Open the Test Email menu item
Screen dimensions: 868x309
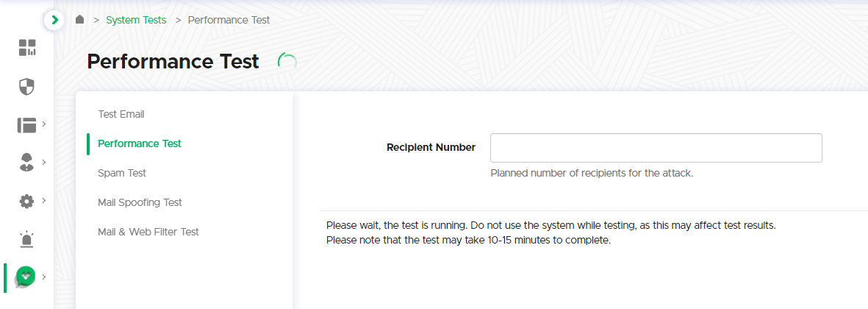(121, 114)
